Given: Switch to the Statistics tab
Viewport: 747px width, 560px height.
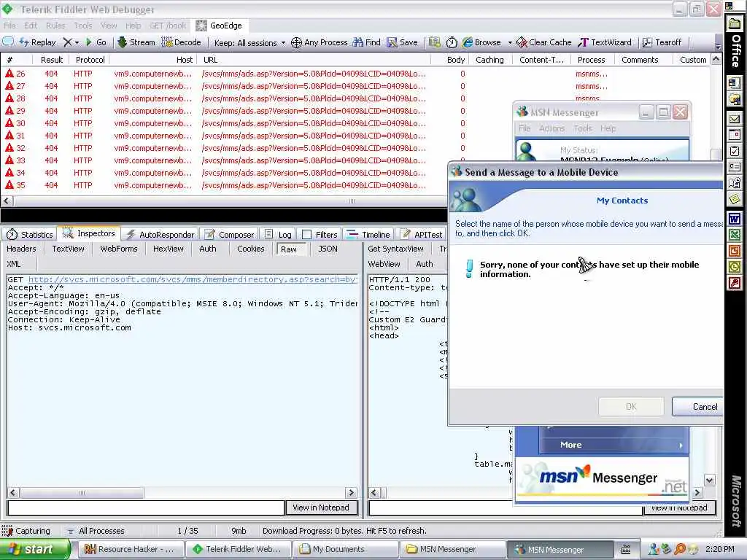Looking at the screenshot, I should tap(30, 234).
